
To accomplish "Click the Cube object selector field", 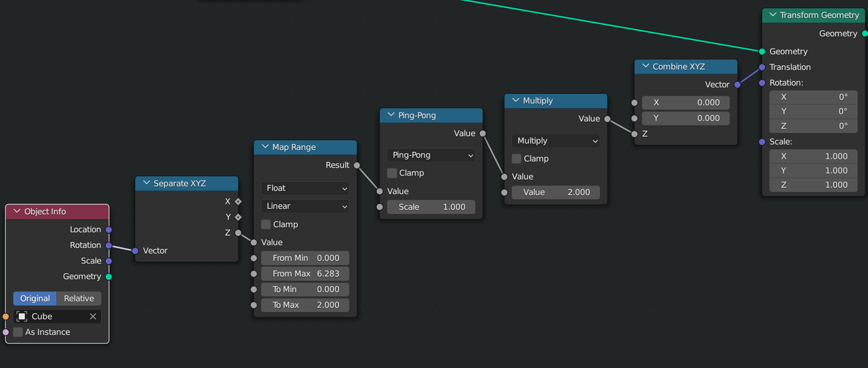I will [57, 316].
